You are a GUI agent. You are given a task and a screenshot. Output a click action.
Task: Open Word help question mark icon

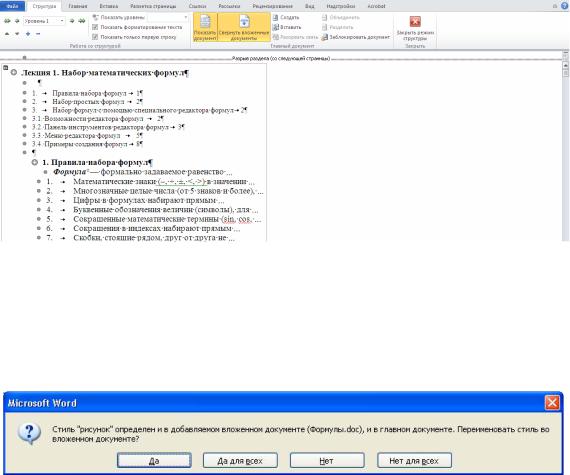tap(565, 6)
